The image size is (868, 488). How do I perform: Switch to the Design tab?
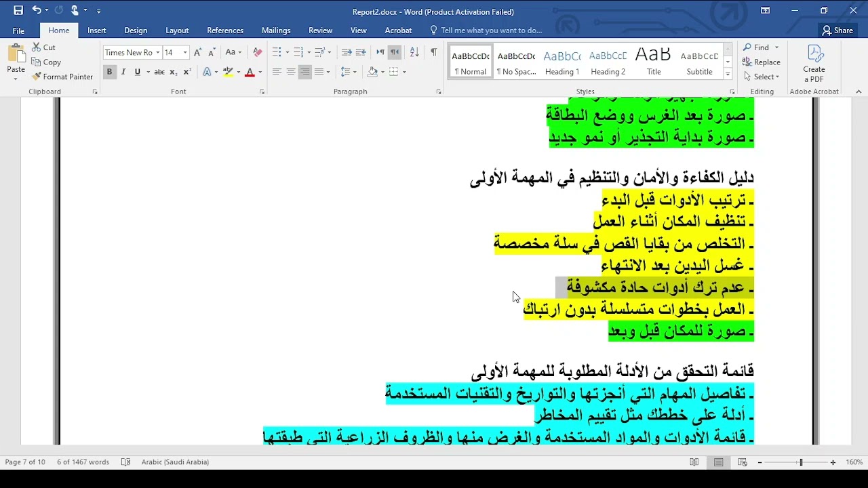[x=136, y=30]
